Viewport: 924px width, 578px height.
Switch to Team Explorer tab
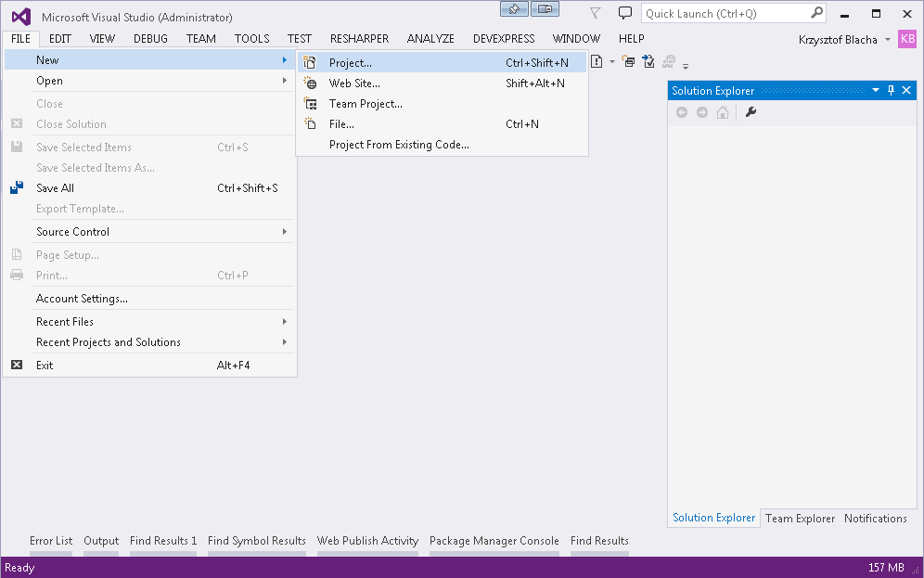(800, 519)
